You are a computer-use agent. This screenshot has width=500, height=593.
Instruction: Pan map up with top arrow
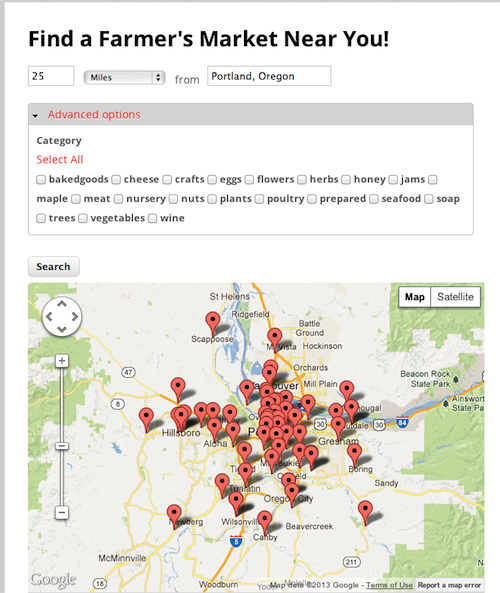[62, 304]
